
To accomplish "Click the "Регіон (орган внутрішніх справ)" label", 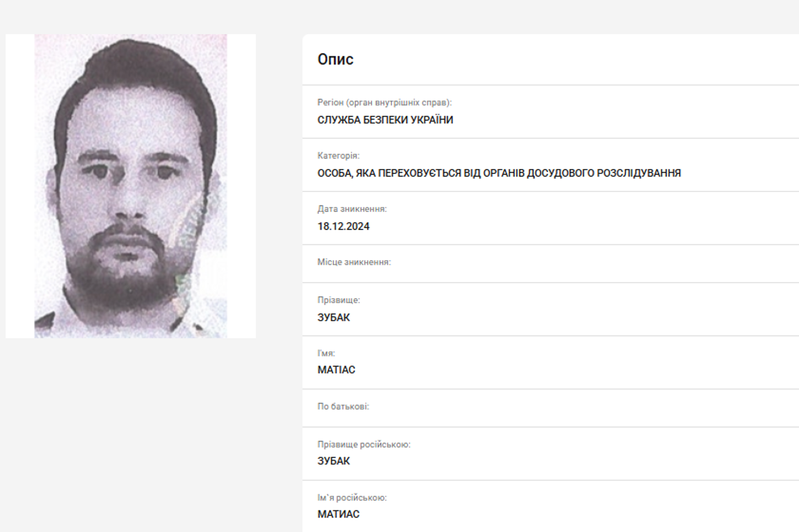I will click(x=385, y=103).
